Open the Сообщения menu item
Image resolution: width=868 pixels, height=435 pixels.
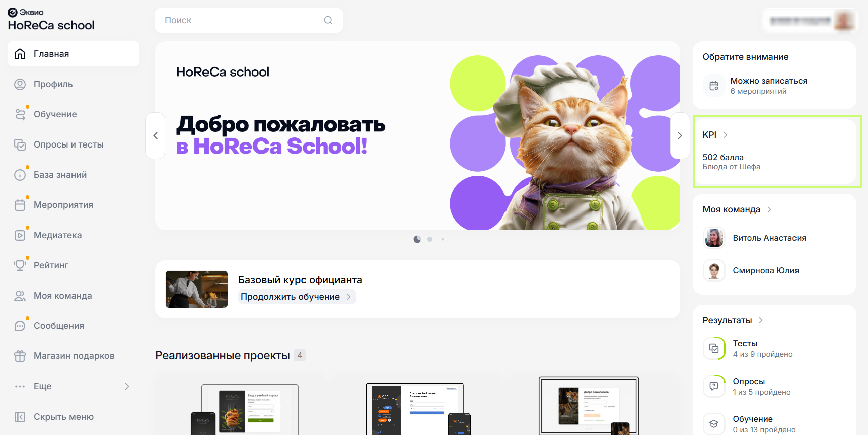click(74, 326)
